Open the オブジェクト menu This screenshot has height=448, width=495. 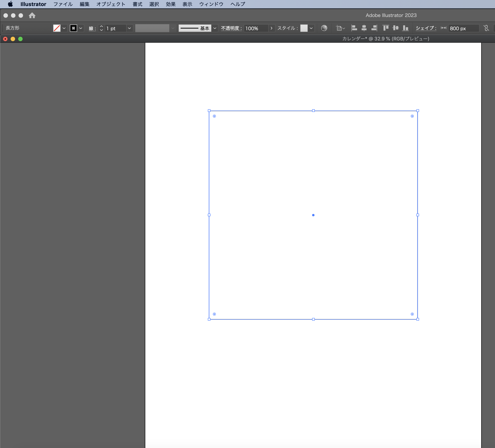point(111,4)
